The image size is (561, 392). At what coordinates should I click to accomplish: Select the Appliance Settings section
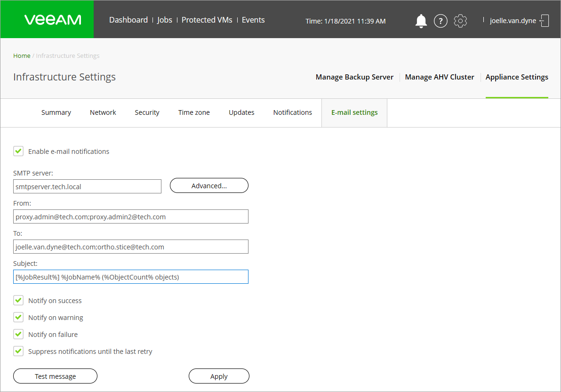point(517,77)
